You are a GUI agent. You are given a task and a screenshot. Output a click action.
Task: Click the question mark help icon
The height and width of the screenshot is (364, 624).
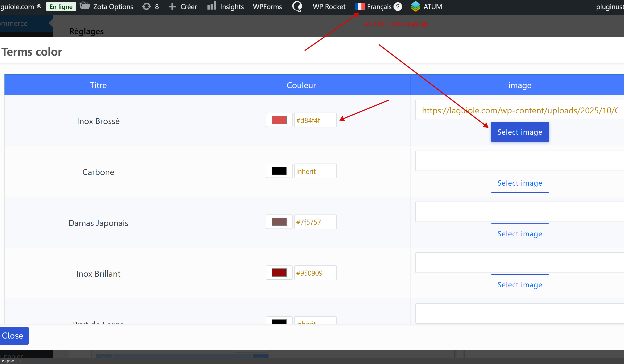398,7
